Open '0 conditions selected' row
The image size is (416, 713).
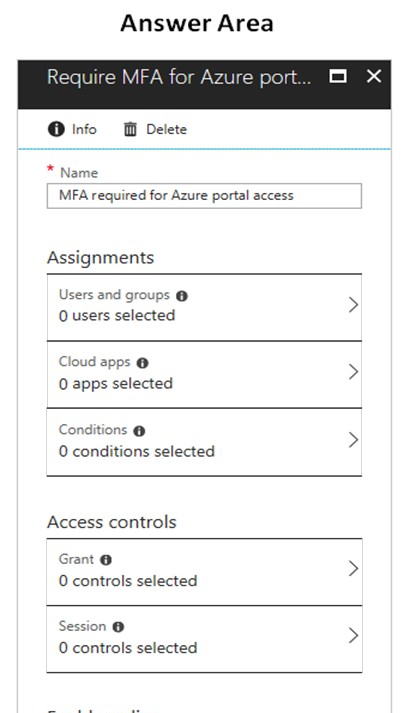coord(204,442)
